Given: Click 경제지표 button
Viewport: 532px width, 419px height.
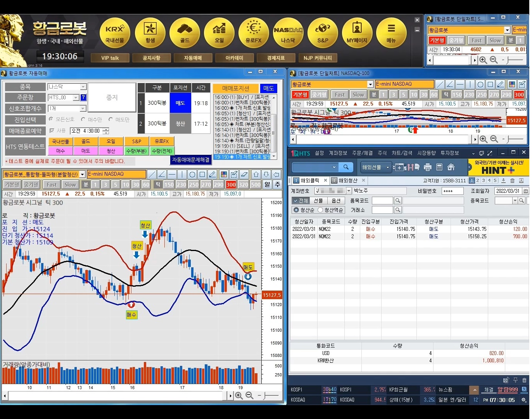Looking at the screenshot, I should pos(276,58).
